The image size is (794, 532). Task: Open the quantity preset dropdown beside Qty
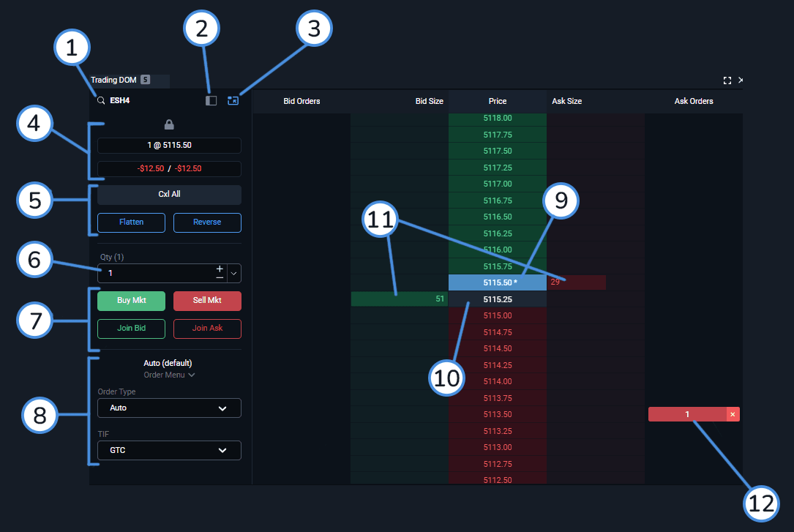point(233,273)
